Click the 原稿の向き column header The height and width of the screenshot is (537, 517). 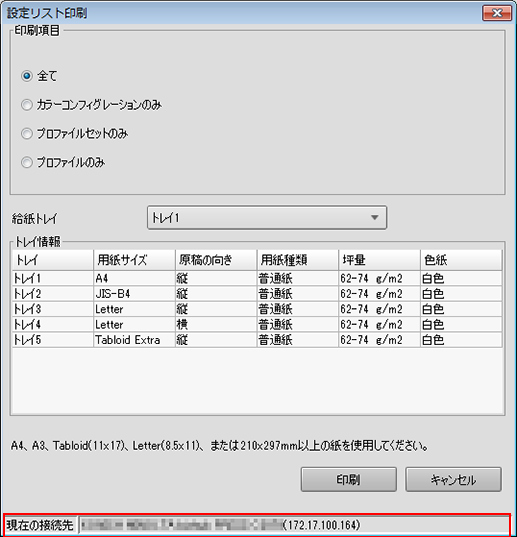[x=216, y=260]
